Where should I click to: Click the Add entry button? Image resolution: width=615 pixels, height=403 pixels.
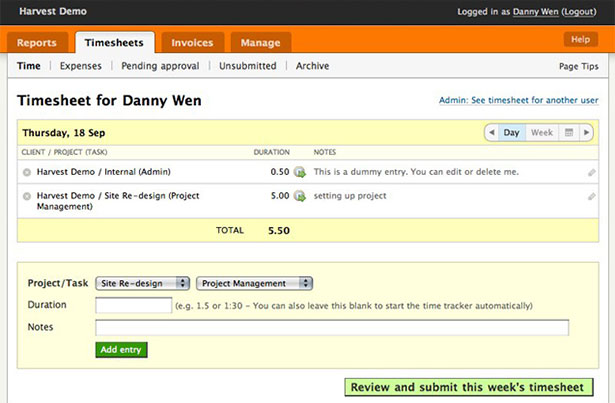coord(121,350)
